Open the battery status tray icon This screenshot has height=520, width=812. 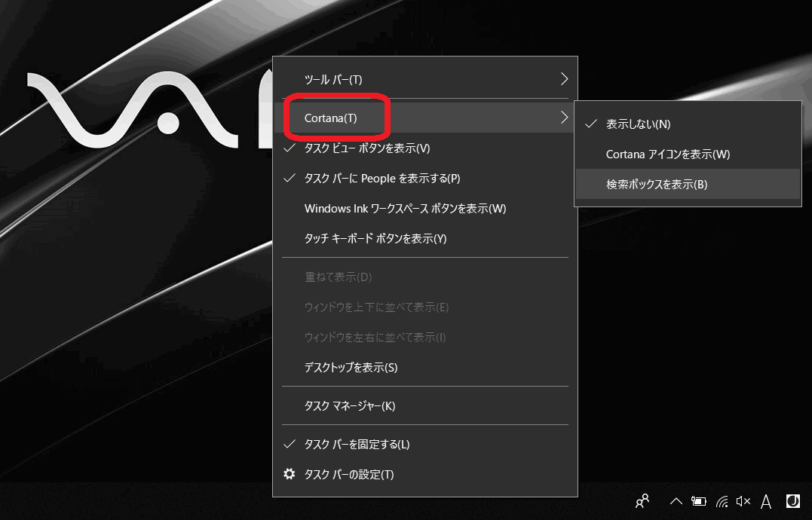tap(699, 501)
